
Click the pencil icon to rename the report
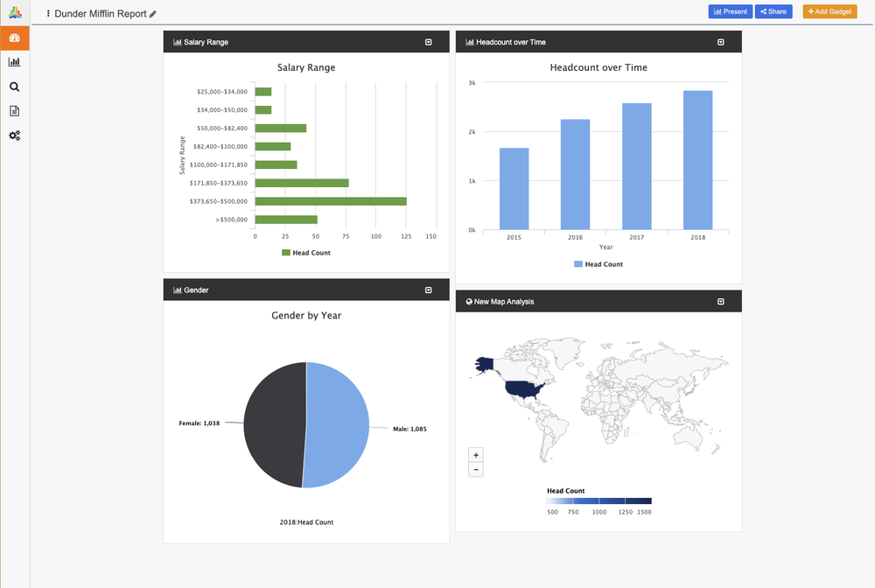[x=153, y=14]
